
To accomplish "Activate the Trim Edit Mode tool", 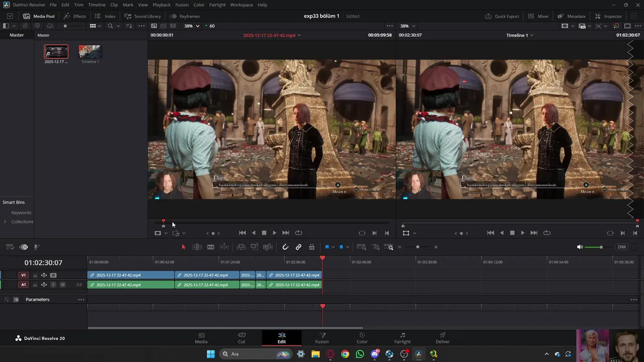I will (197, 247).
